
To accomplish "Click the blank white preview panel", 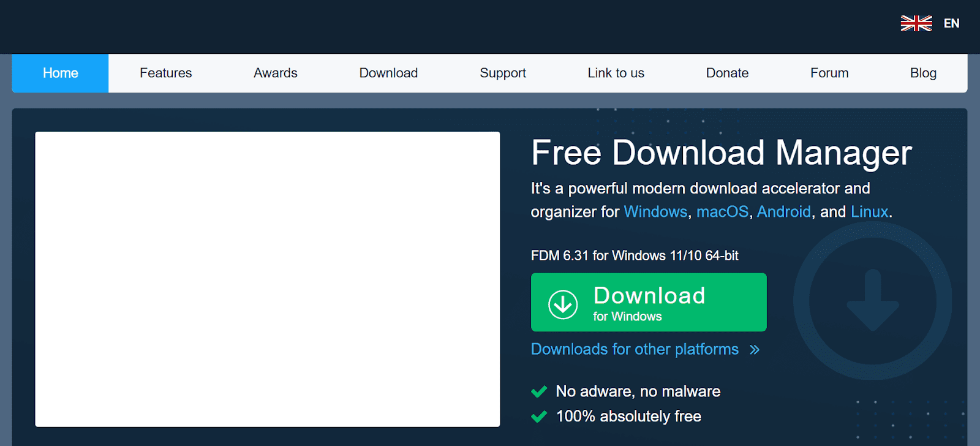I will (x=267, y=279).
